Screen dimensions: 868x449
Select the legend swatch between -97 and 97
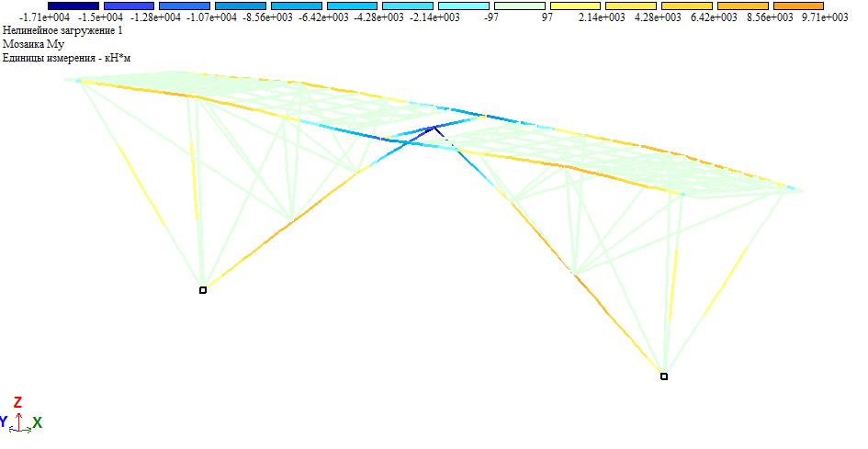coord(519,6)
